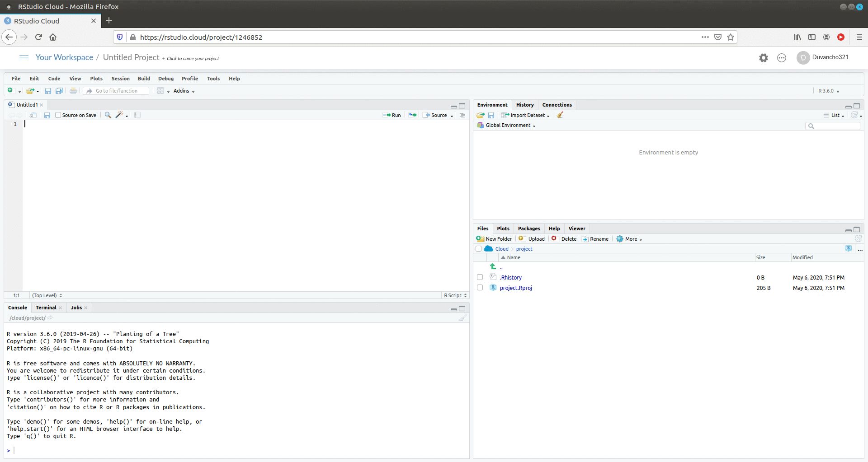Switch to the History tab
868x462 pixels.
coord(525,105)
